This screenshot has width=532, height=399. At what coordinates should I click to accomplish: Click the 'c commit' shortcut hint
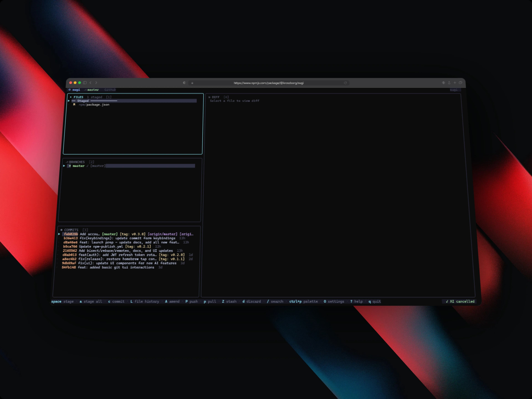(116, 302)
